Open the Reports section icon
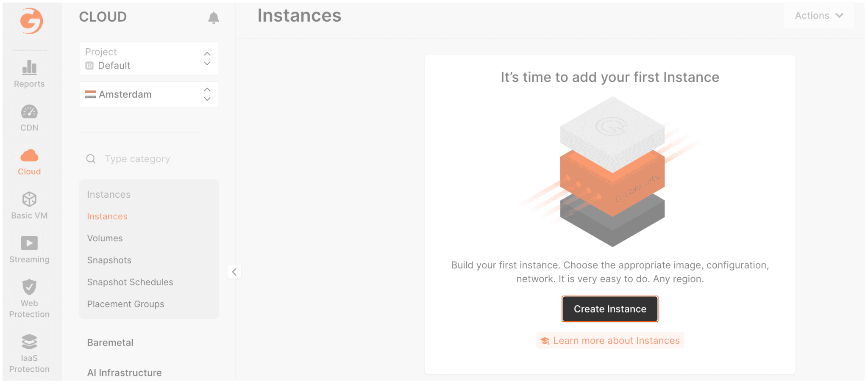This screenshot has width=868, height=384. click(x=29, y=67)
